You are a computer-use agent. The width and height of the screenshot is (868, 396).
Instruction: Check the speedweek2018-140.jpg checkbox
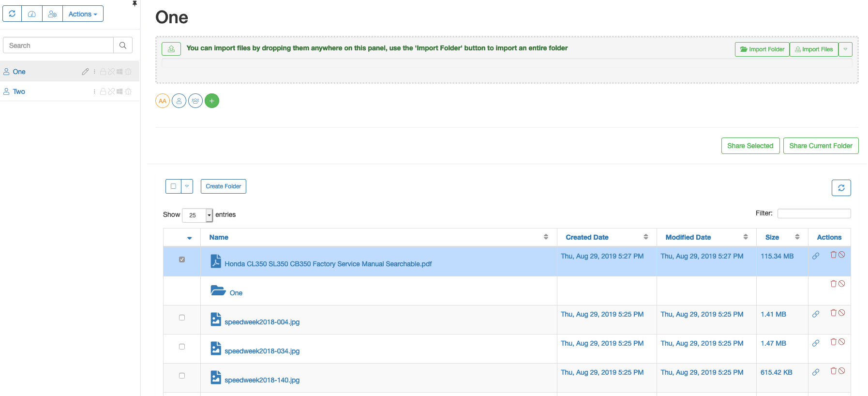(x=182, y=376)
